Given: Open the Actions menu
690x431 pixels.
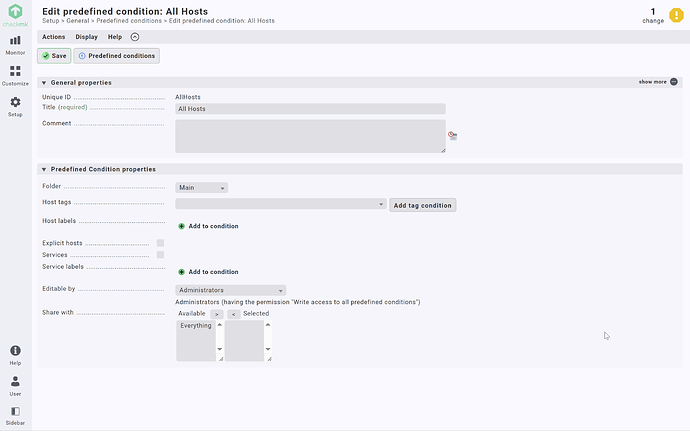Looking at the screenshot, I should coord(54,37).
